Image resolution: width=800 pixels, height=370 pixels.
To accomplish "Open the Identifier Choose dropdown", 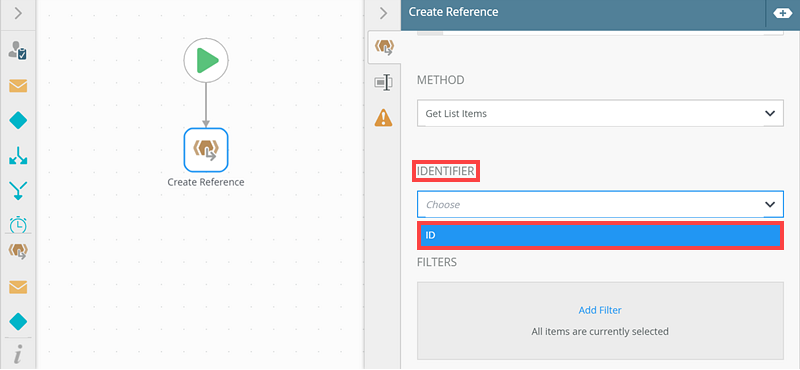I will pyautogui.click(x=600, y=204).
